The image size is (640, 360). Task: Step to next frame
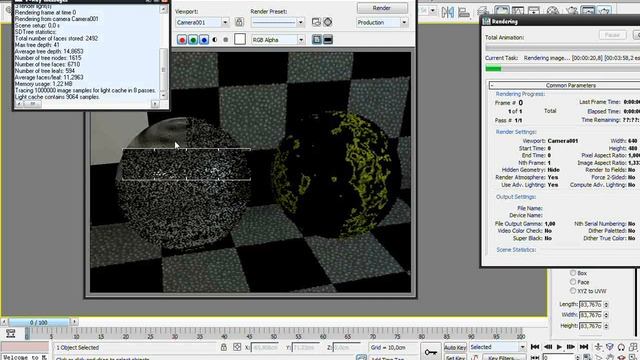(x=571, y=347)
